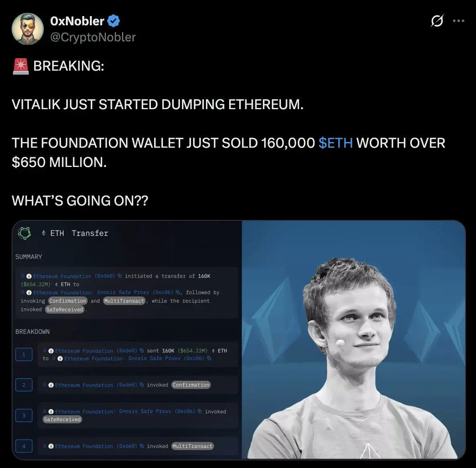Copy the summary Ethereum Foundation (0xde0) address

[120, 276]
